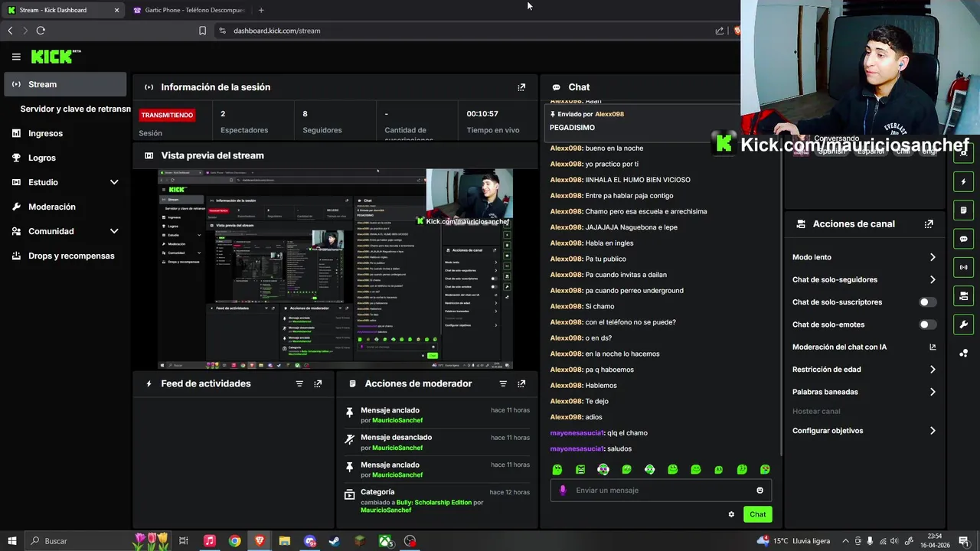Open Minecraft from the taskbar

360,541
